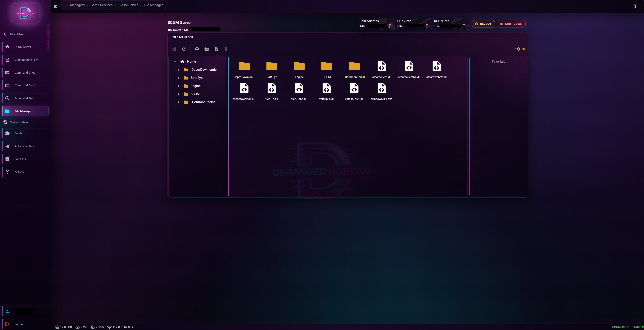Click the user profile icon

[x=7, y=311]
